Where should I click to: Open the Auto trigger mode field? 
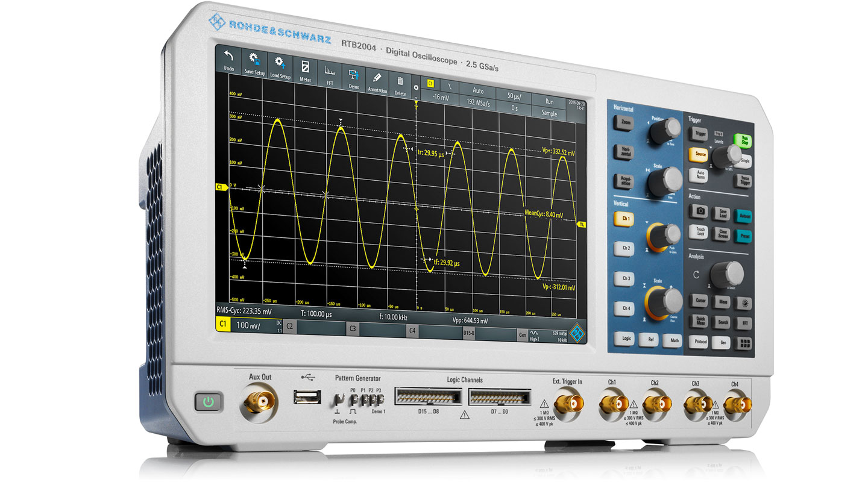coord(477,91)
